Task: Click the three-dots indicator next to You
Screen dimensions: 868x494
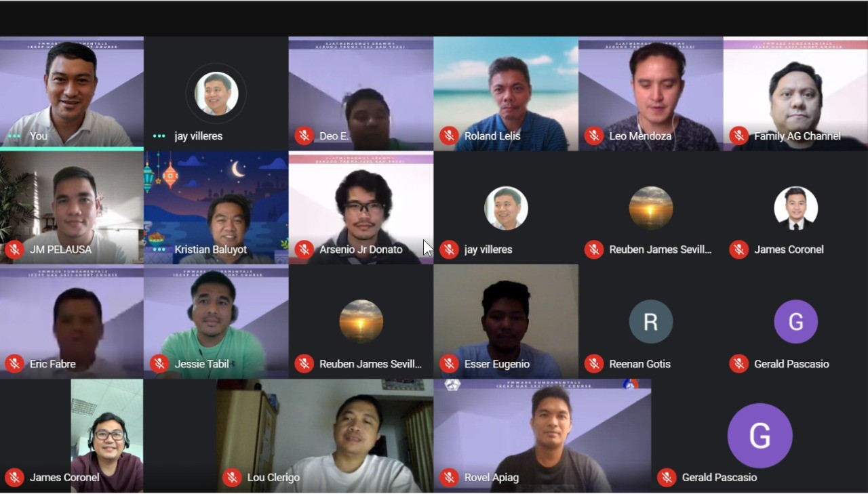Action: 14,136
